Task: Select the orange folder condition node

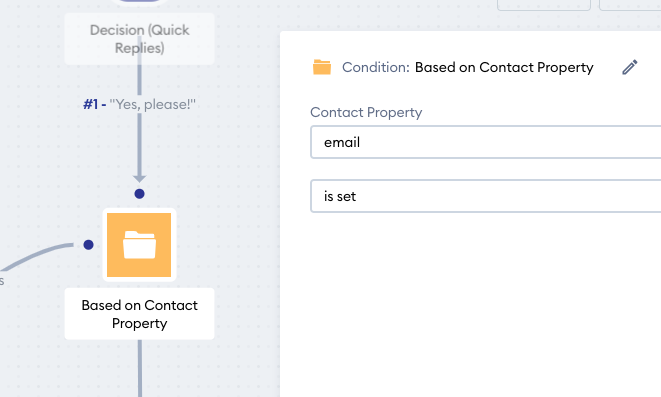Action: [x=139, y=245]
